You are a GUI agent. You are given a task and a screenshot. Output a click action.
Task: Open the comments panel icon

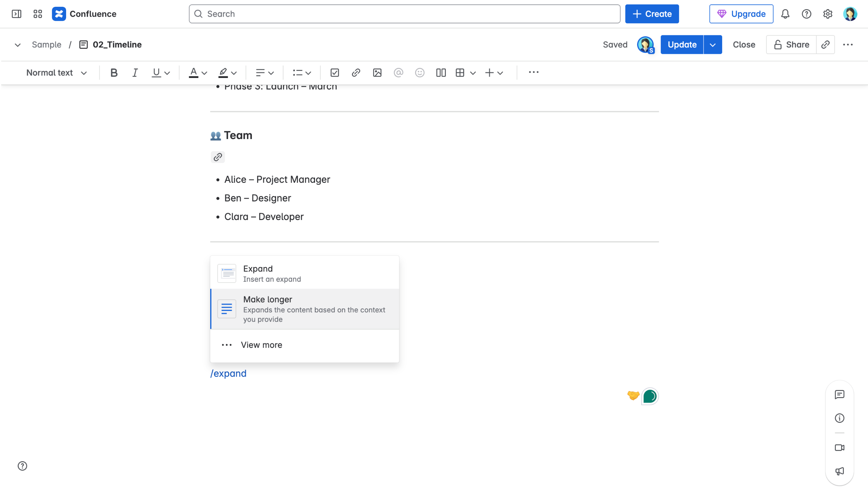click(x=839, y=394)
